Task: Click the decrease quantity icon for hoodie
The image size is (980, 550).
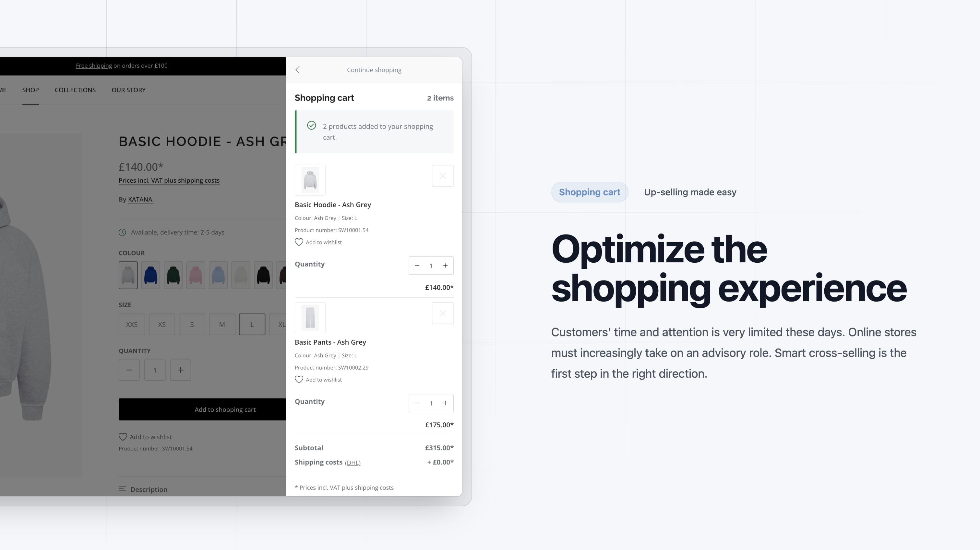Action: click(x=417, y=265)
